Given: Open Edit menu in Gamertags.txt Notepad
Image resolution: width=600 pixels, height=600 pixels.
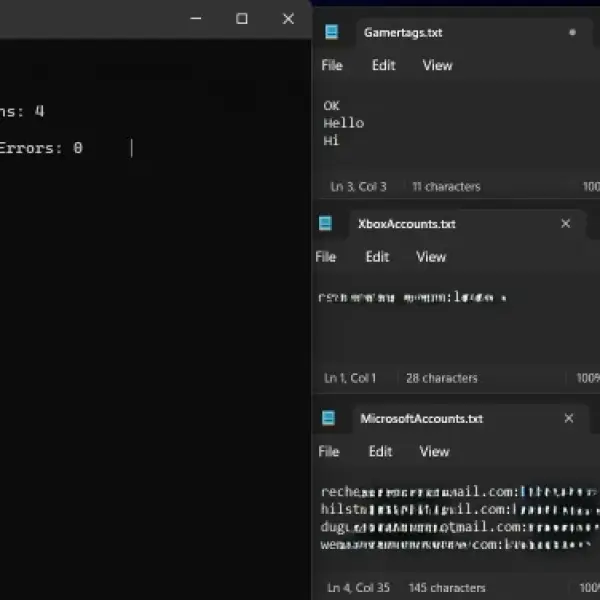Looking at the screenshot, I should pos(383,65).
